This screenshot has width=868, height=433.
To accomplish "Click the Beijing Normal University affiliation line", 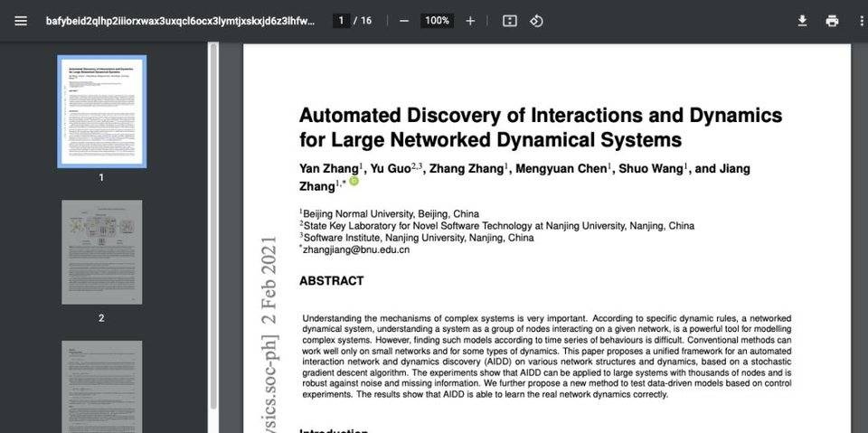I will click(x=391, y=214).
